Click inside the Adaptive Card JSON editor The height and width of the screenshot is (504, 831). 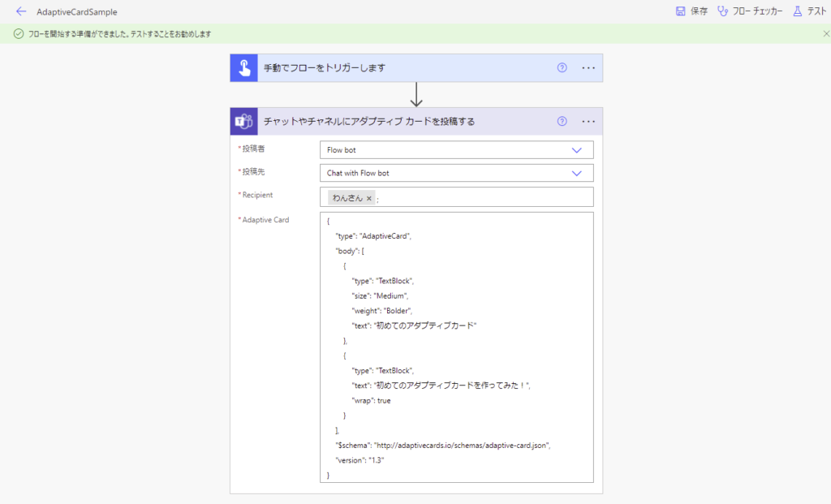click(456, 347)
